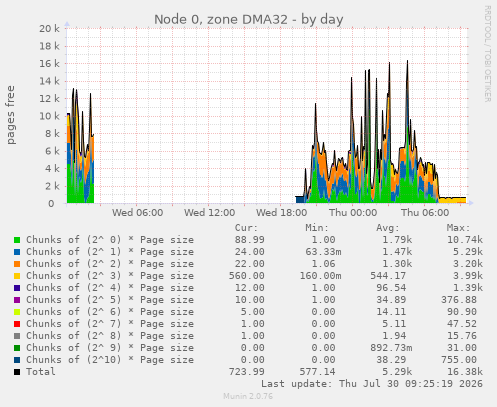
Task: Click legend label 'Chunks of (2^ 3) × Page size'
Action: click(110, 276)
